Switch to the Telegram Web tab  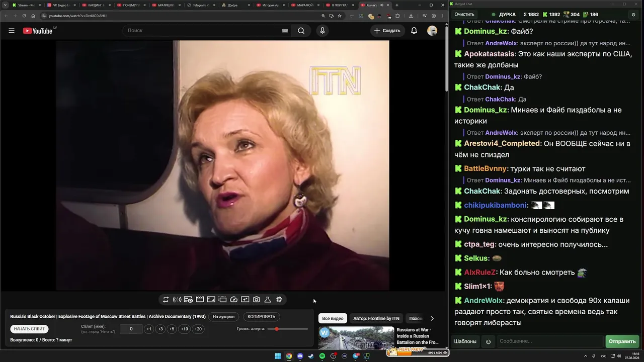click(201, 5)
